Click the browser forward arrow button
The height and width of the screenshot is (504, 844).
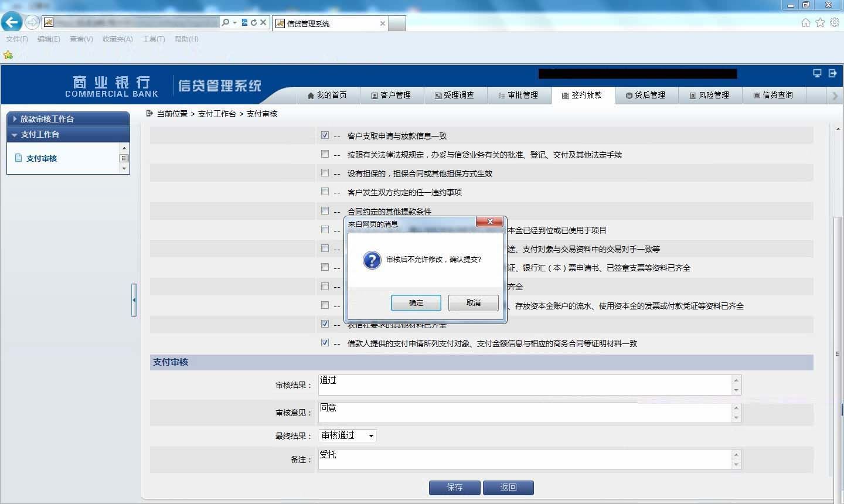pos(32,22)
